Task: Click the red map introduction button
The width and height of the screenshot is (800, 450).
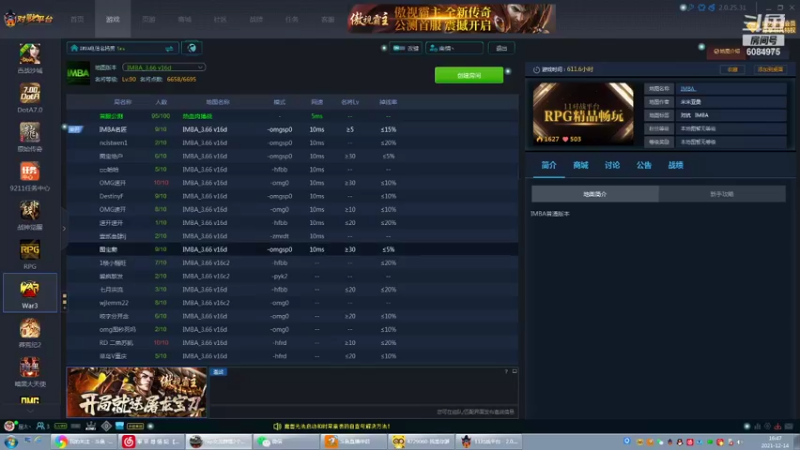Action: pyautogui.click(x=727, y=52)
